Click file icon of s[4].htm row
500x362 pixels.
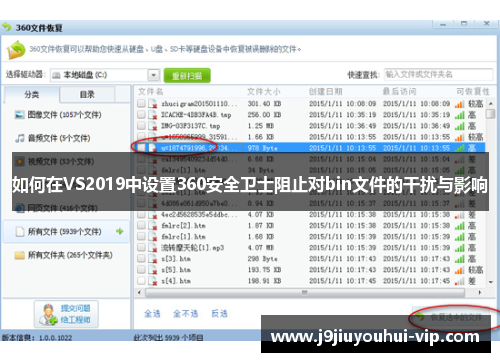(x=153, y=281)
